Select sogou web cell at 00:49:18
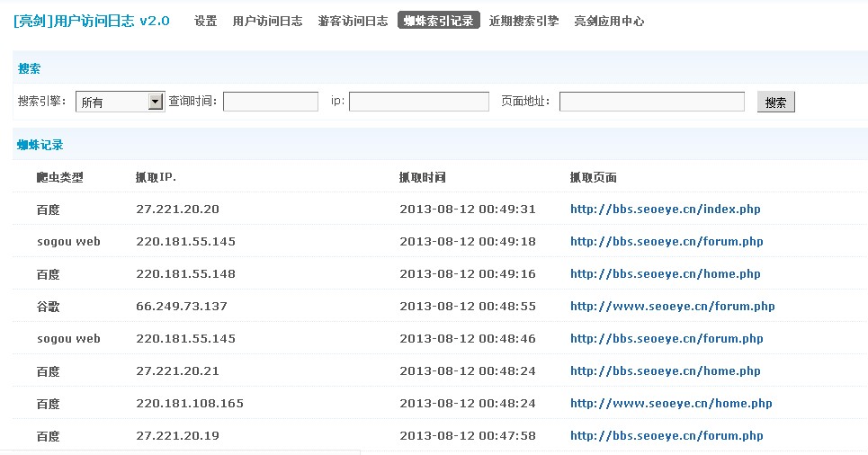The height and width of the screenshot is (455, 868). pyautogui.click(x=68, y=241)
